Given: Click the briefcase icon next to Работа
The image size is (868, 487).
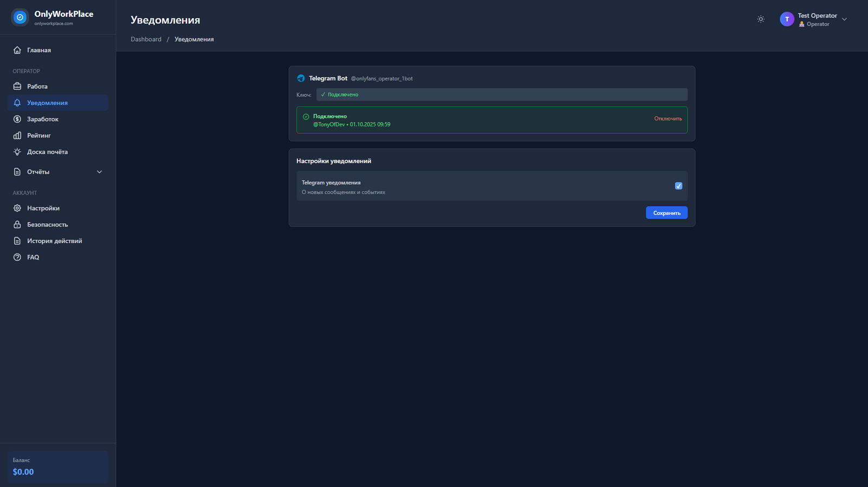Looking at the screenshot, I should click(x=17, y=86).
